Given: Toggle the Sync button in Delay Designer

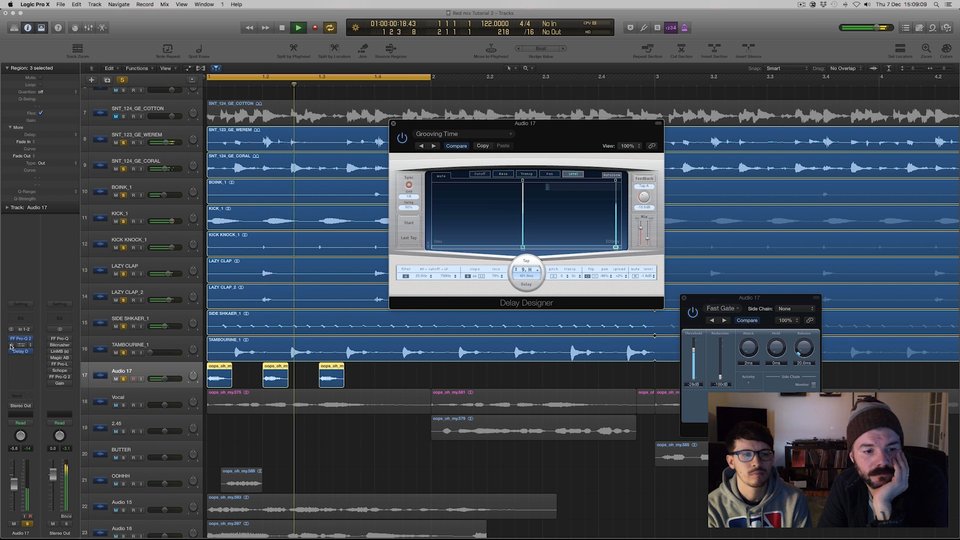Looking at the screenshot, I should [x=408, y=184].
